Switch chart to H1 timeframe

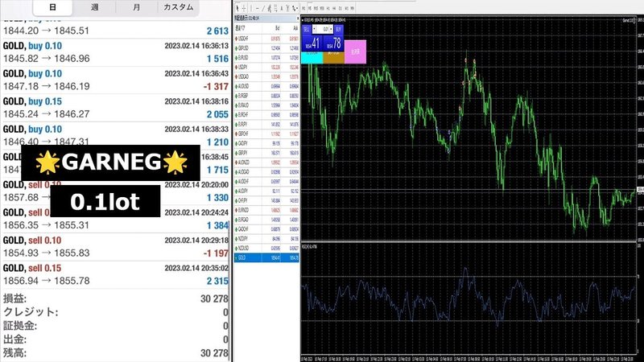coord(328,8)
